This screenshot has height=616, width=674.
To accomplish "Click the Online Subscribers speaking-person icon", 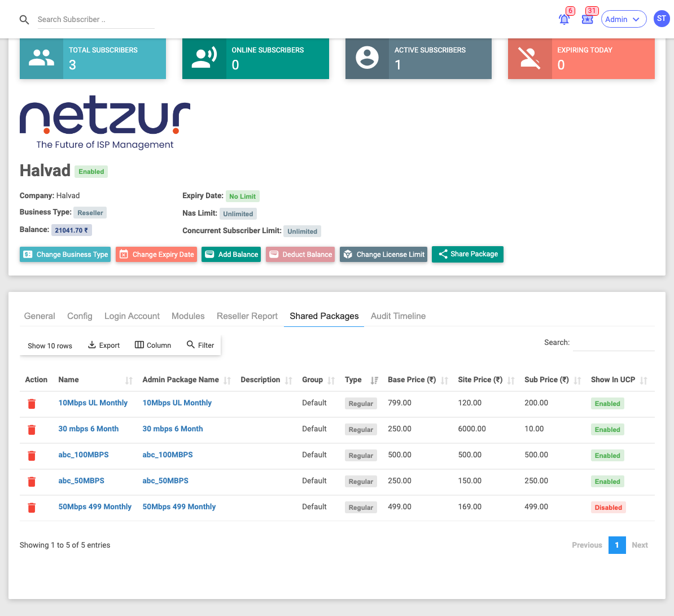I will pyautogui.click(x=204, y=58).
